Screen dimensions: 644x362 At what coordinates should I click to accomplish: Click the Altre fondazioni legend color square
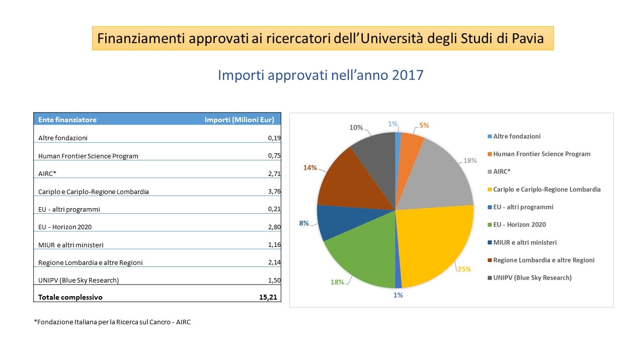pyautogui.click(x=490, y=137)
